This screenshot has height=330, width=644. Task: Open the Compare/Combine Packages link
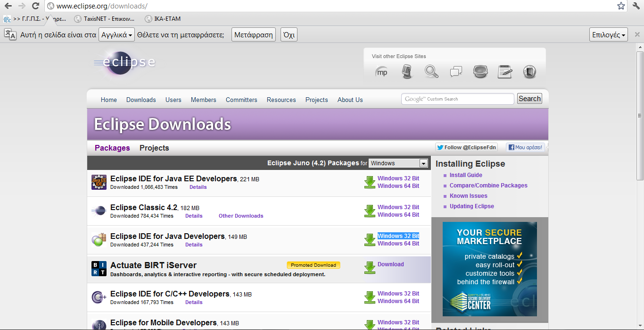click(x=488, y=186)
